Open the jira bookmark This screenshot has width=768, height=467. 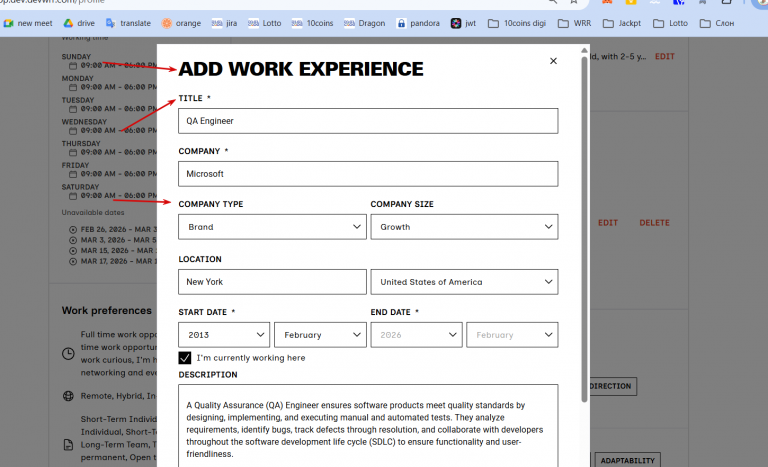tap(224, 23)
